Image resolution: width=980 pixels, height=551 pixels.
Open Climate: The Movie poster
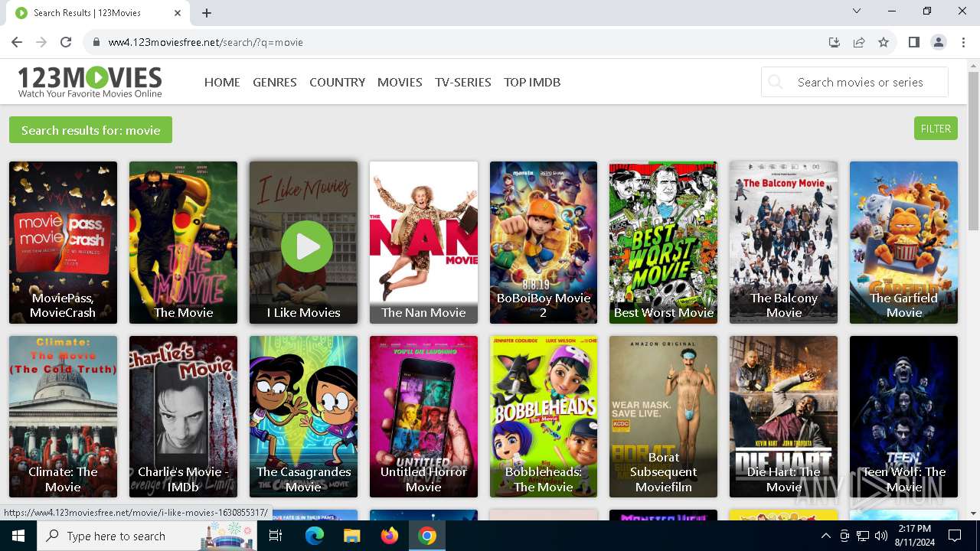click(63, 416)
